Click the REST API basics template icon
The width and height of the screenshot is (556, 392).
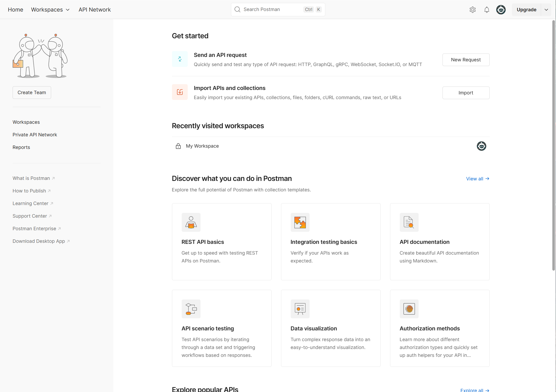191,222
